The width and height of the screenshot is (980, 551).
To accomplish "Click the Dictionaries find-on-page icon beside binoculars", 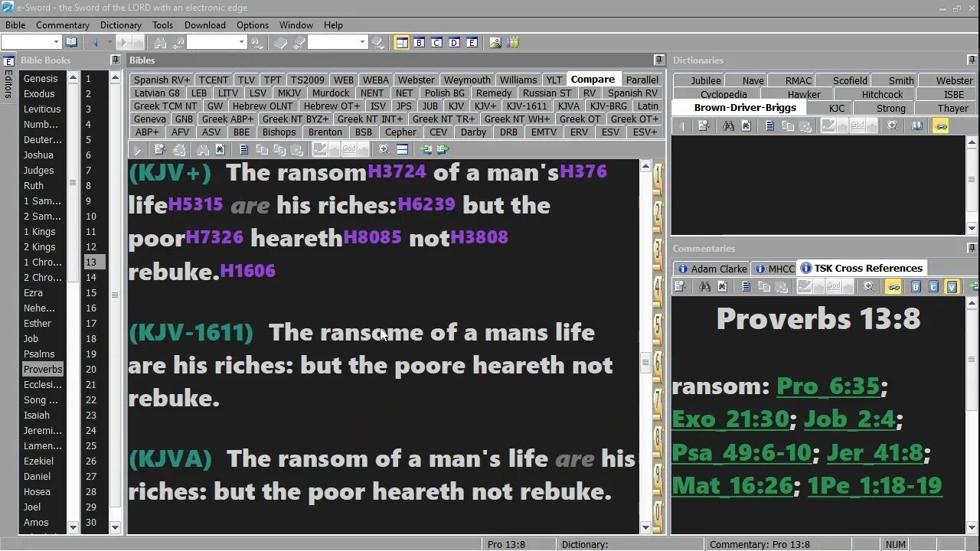I will [746, 126].
